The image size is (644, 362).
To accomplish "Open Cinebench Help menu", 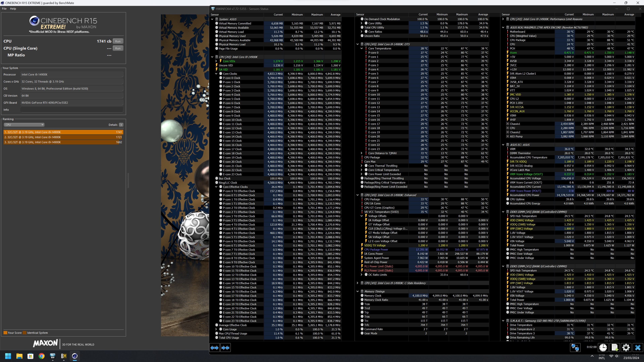I will (x=13, y=9).
